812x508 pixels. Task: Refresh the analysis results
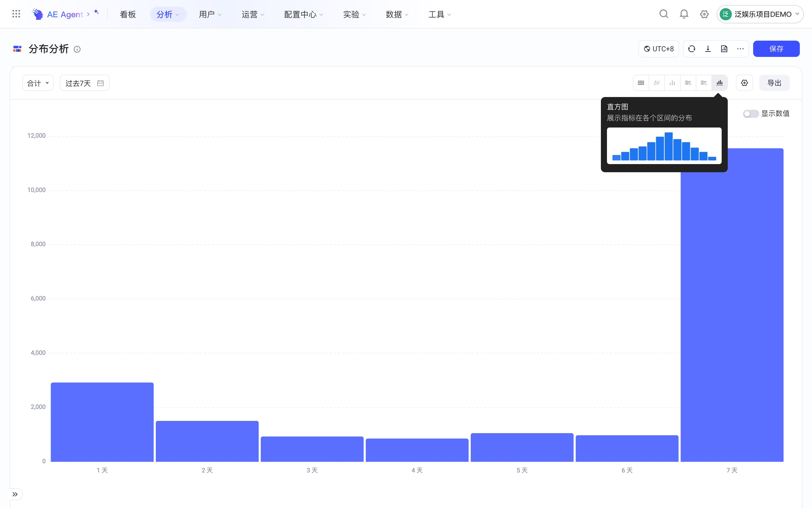coord(691,49)
